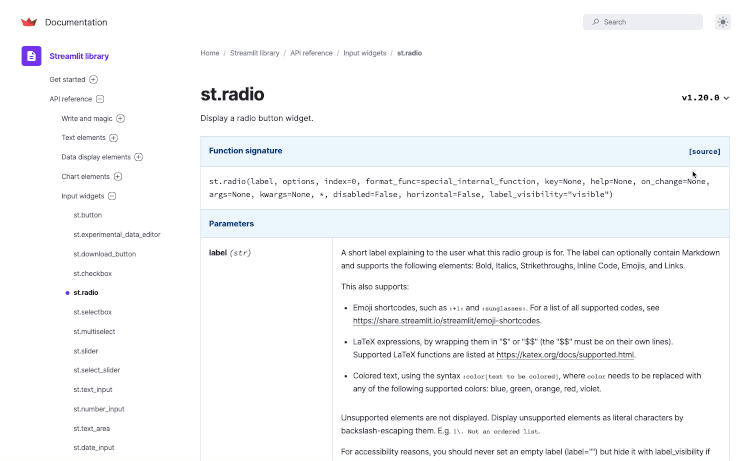Toggle the light/dark theme sun icon
The width and height of the screenshot is (753, 461).
(x=723, y=22)
